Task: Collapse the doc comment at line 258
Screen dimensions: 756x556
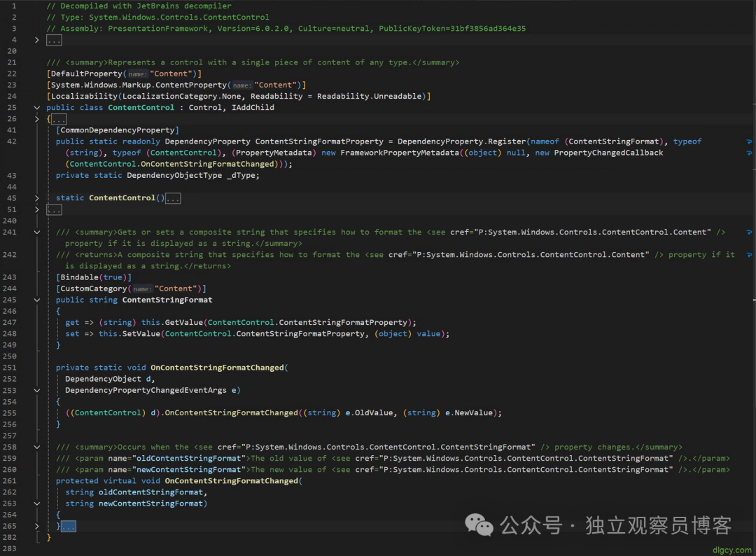Action: point(36,447)
